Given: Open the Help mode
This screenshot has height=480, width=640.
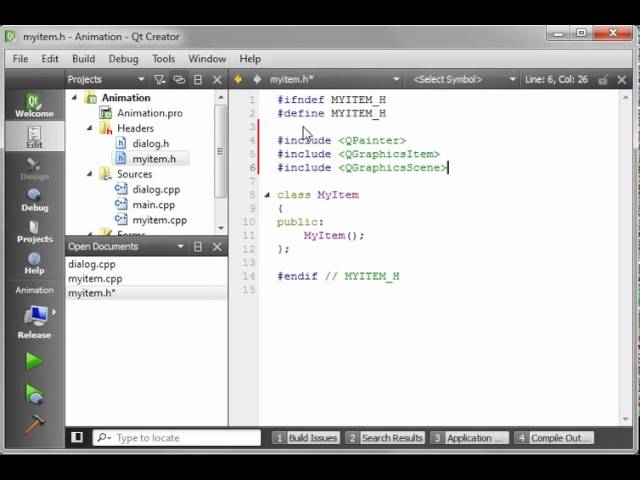Looking at the screenshot, I should [x=34, y=263].
